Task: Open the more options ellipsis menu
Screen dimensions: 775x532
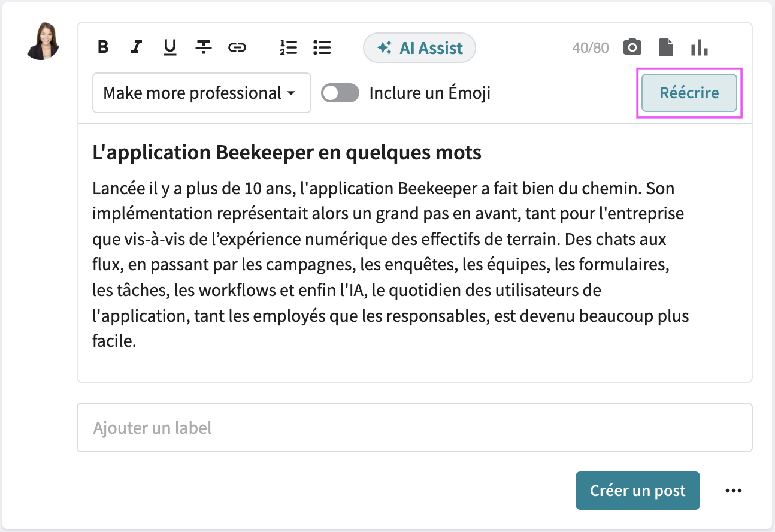Action: coord(734,490)
